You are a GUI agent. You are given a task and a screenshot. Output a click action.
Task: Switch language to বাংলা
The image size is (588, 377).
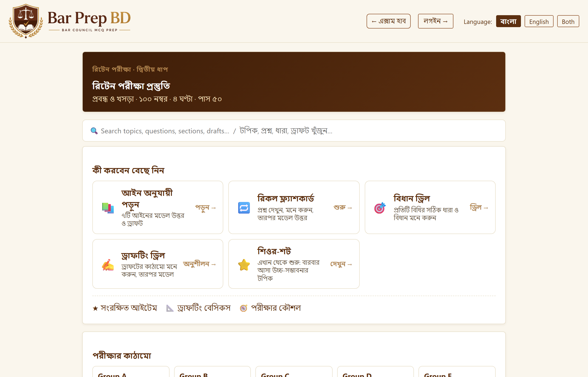(x=508, y=21)
